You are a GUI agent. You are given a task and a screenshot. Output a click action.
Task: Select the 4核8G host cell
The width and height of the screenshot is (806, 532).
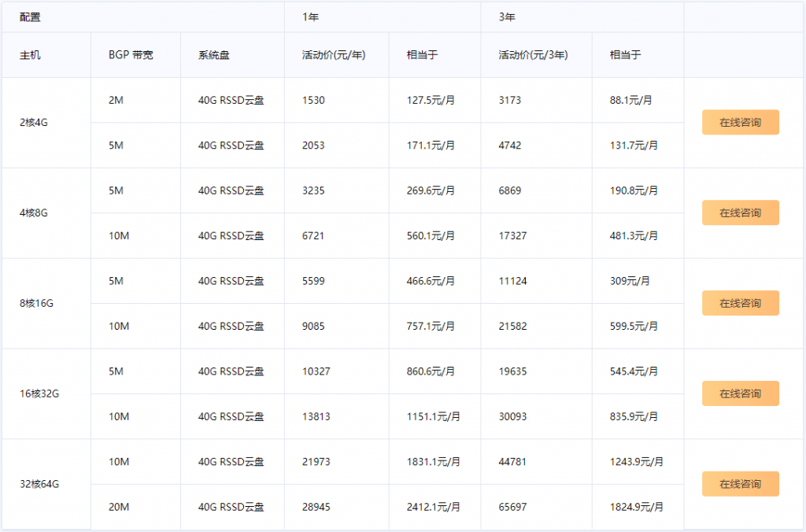(46, 213)
